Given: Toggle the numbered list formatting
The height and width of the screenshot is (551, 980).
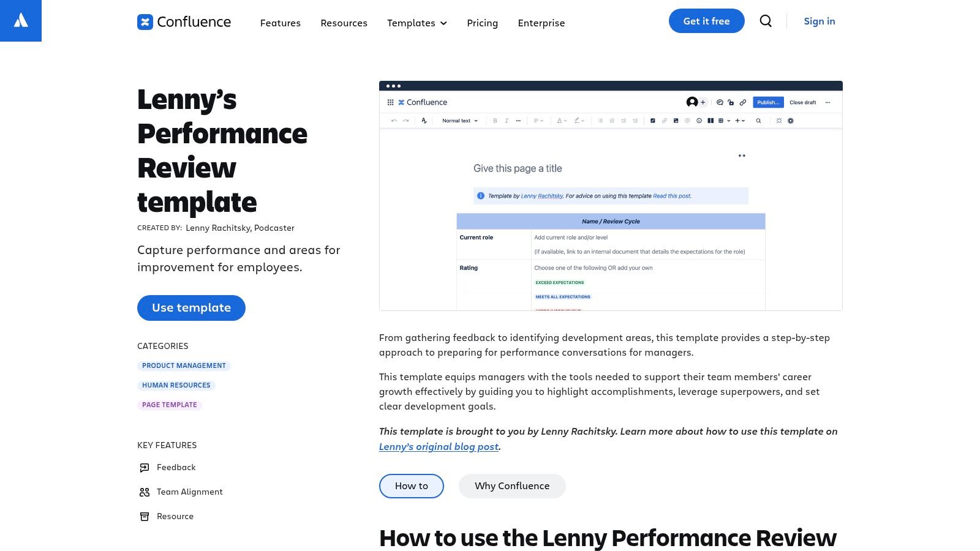Looking at the screenshot, I should [610, 121].
